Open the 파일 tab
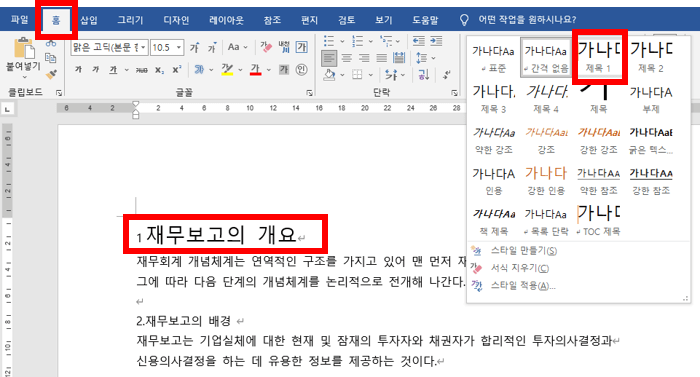700x377 pixels. (20, 20)
